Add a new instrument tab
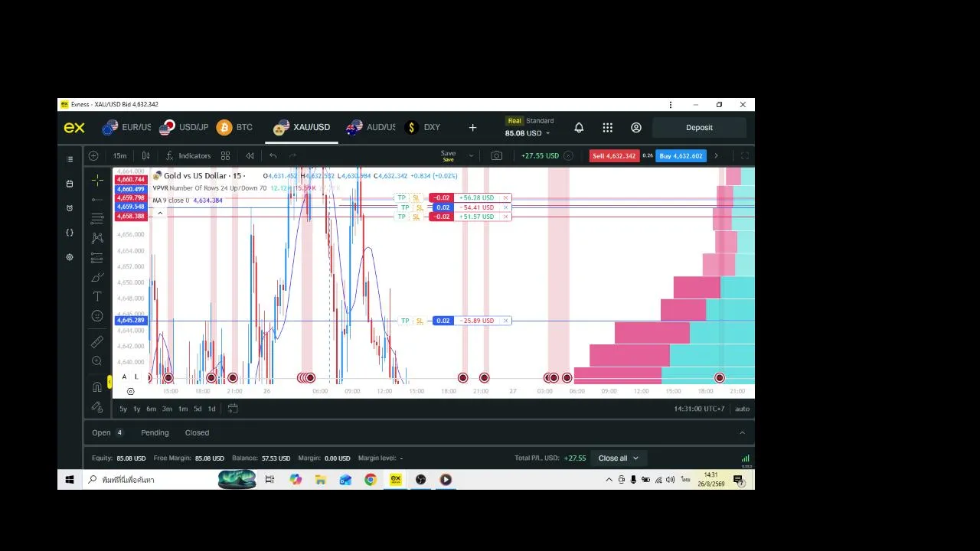The width and height of the screenshot is (980, 551). coord(472,128)
